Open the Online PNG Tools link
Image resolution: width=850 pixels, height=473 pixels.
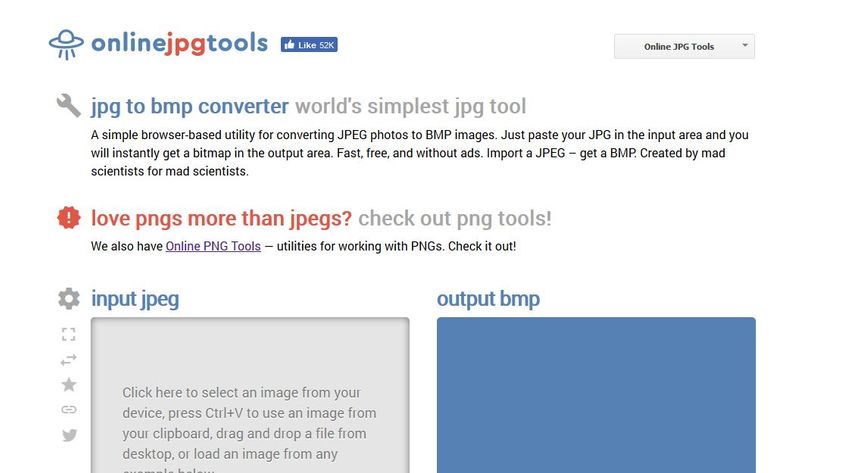coord(213,246)
